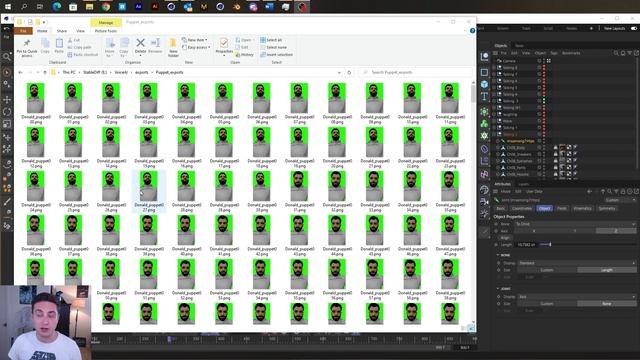
Task: Open the Picture Tools tab
Action: pyautogui.click(x=106, y=31)
